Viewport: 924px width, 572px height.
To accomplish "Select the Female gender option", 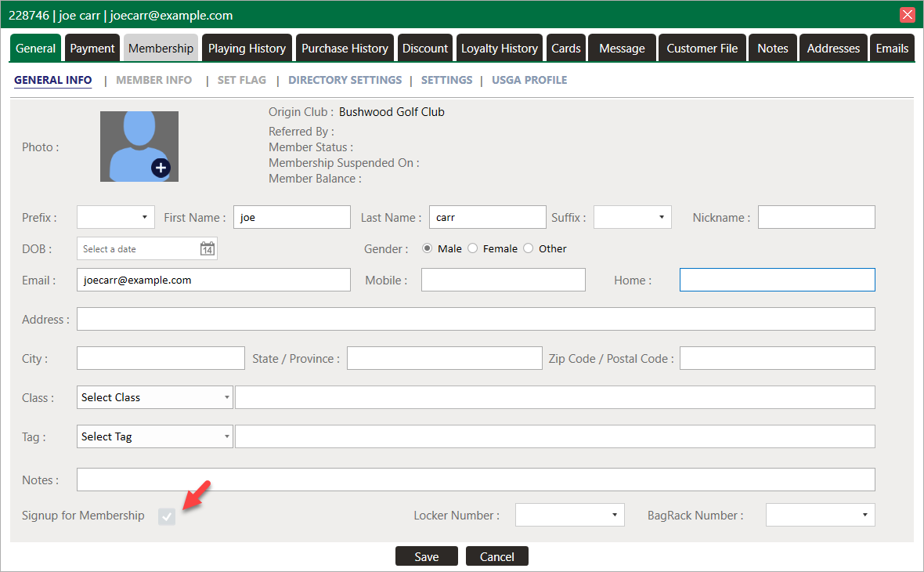I will [x=473, y=248].
